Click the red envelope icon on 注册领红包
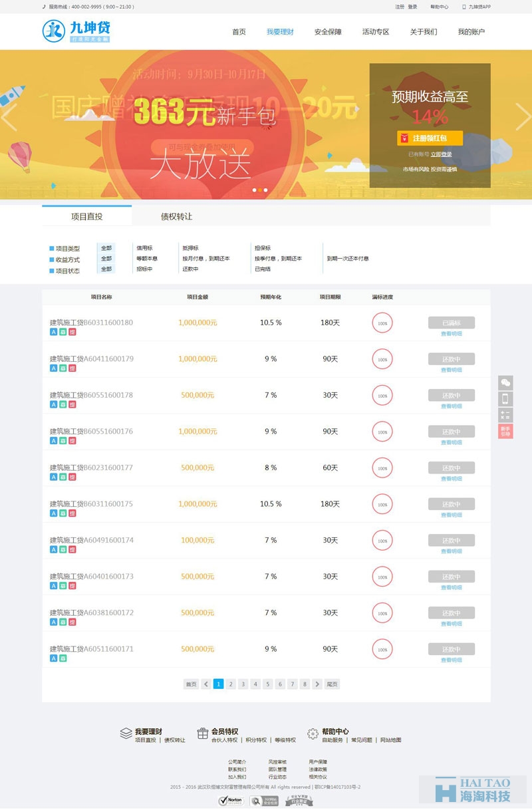This screenshot has height=812, width=532. pyautogui.click(x=405, y=138)
